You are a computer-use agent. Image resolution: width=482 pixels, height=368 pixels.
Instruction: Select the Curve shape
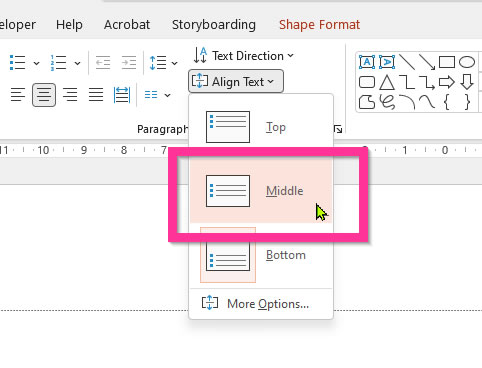click(427, 102)
